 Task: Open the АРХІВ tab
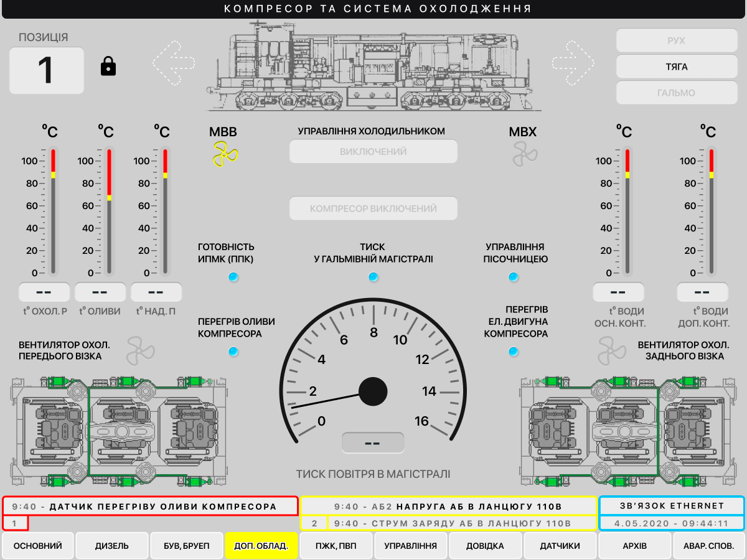tap(635, 546)
